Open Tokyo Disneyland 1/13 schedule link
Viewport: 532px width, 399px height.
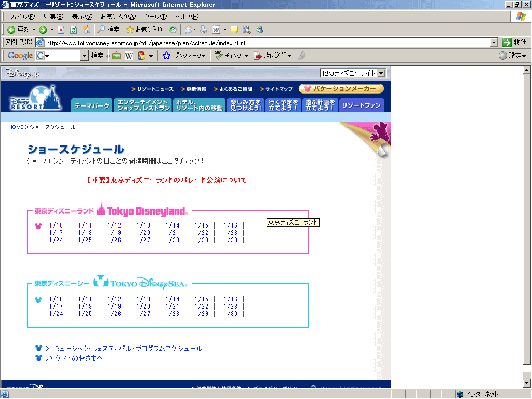[x=143, y=225]
